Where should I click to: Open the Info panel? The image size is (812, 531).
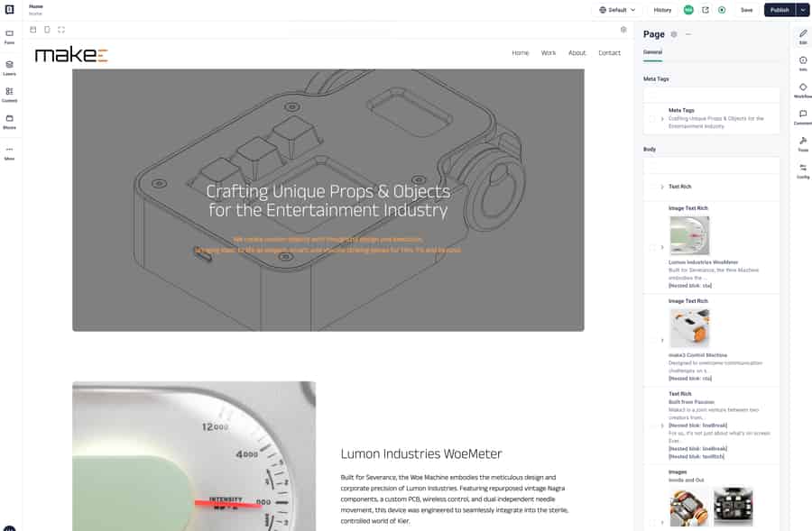click(802, 63)
